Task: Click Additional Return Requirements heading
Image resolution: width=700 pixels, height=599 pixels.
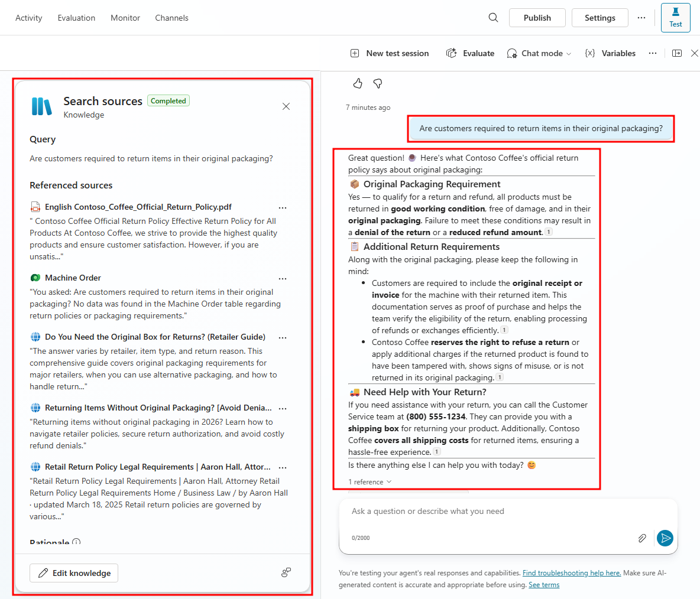Action: point(431,247)
